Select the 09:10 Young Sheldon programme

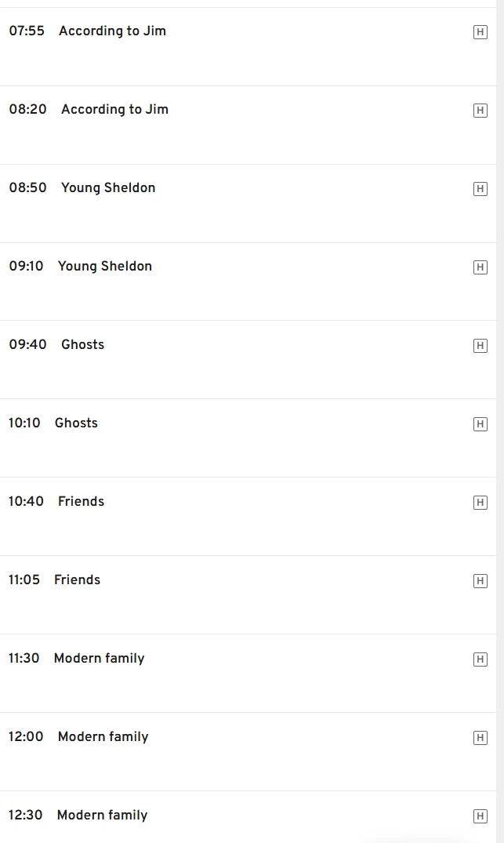coord(105,267)
